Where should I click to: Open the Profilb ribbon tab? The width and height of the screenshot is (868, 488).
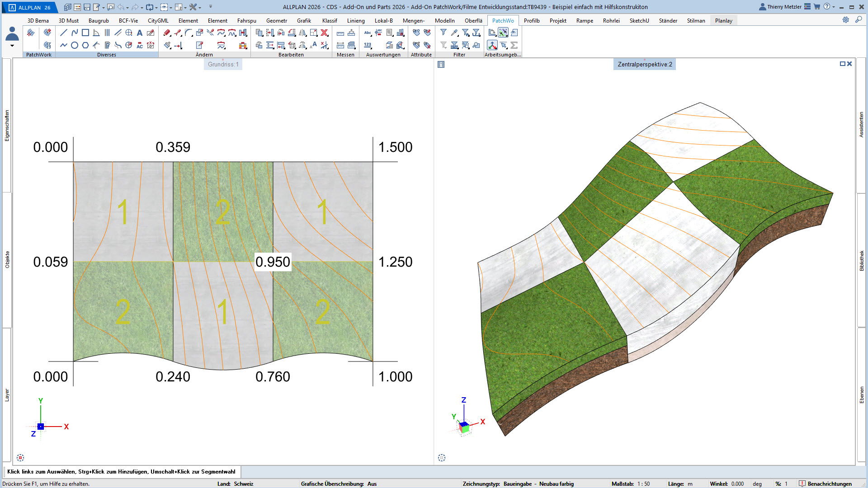pyautogui.click(x=532, y=21)
